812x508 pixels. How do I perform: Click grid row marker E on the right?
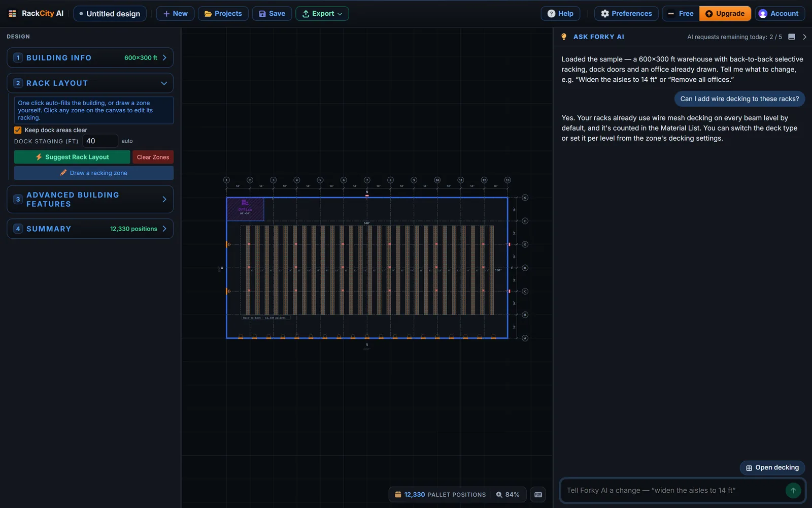(x=525, y=244)
